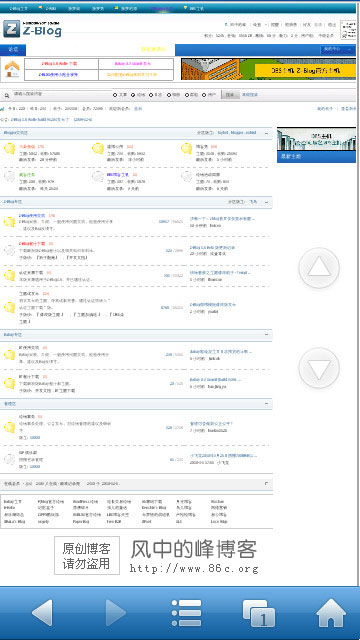Screen dimensions: 360x640
Task: Tap the browser forward arrow
Action: [x=116, y=613]
